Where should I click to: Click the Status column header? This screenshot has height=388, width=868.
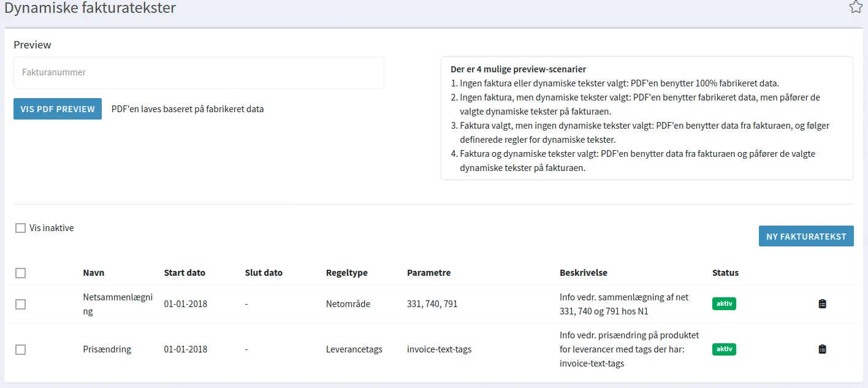(725, 273)
